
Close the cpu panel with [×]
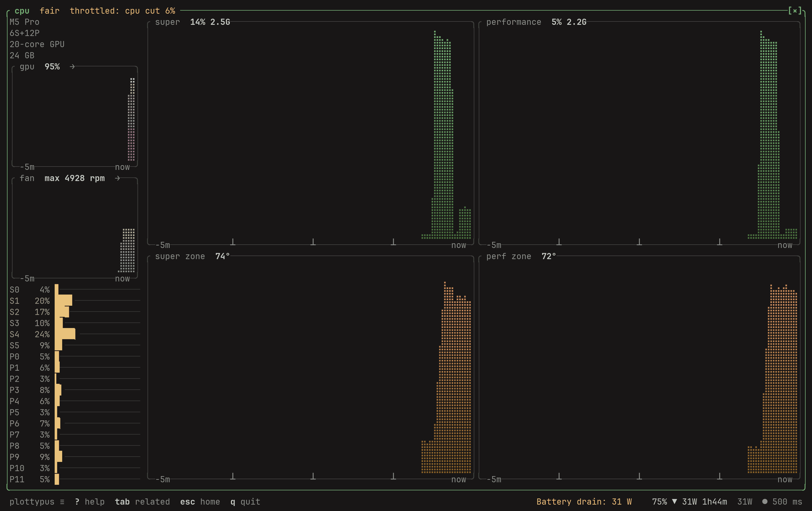795,11
